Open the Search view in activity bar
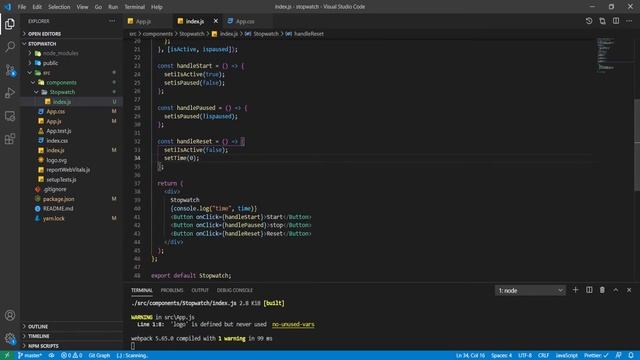The image size is (640, 360). pyautogui.click(x=10, y=47)
